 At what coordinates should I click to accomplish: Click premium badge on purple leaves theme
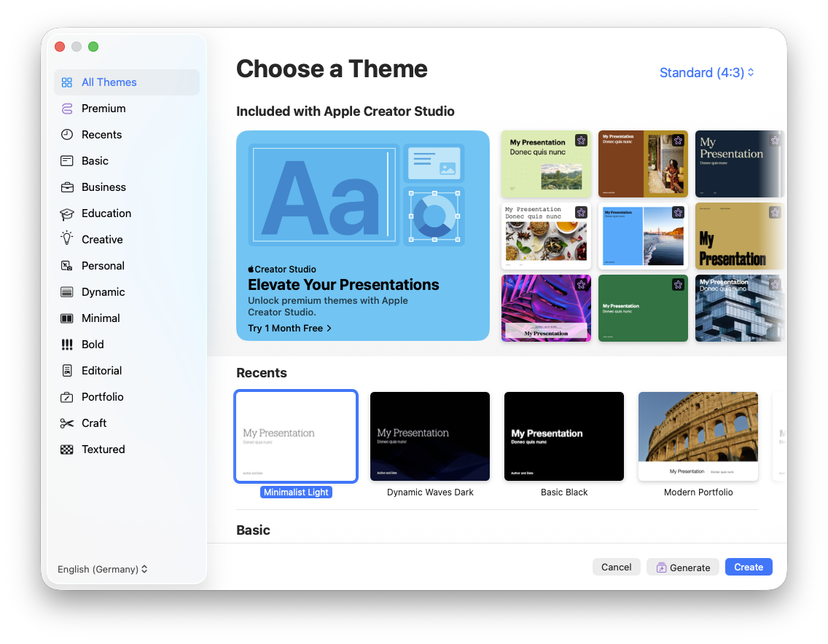pos(581,285)
